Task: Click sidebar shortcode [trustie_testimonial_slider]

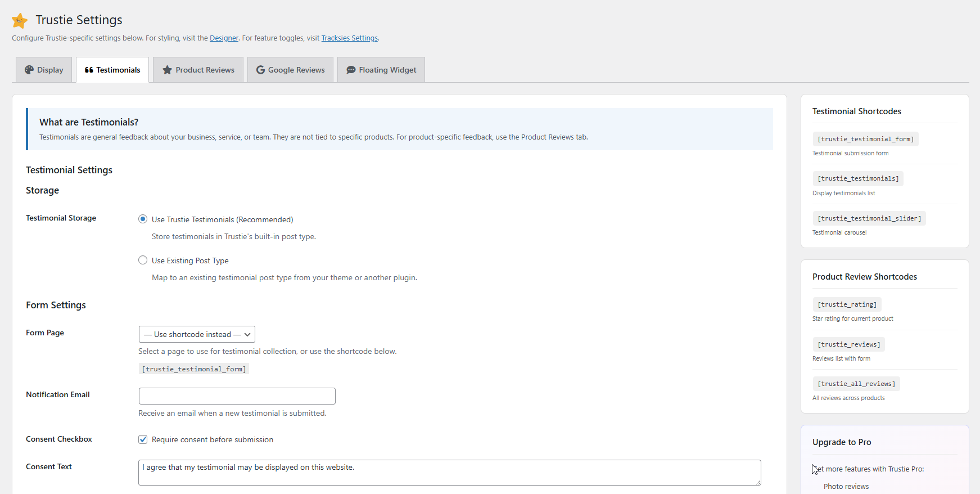Action: coord(869,218)
